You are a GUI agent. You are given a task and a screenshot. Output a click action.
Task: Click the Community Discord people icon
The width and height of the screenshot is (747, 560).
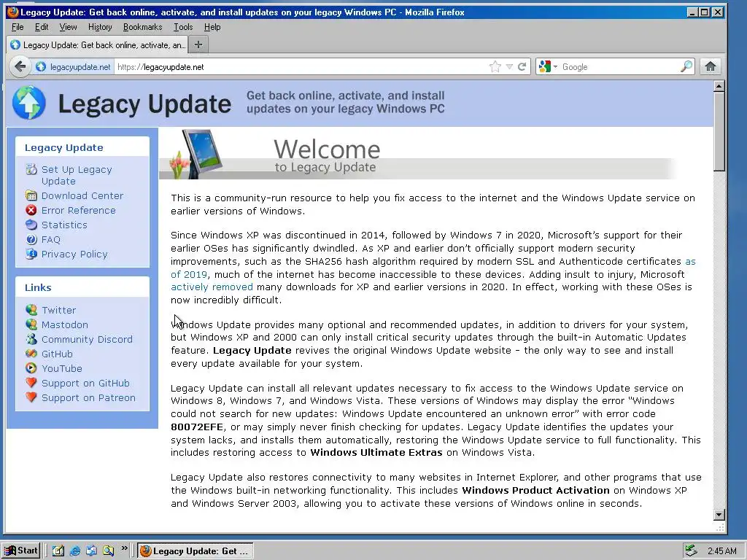click(31, 339)
